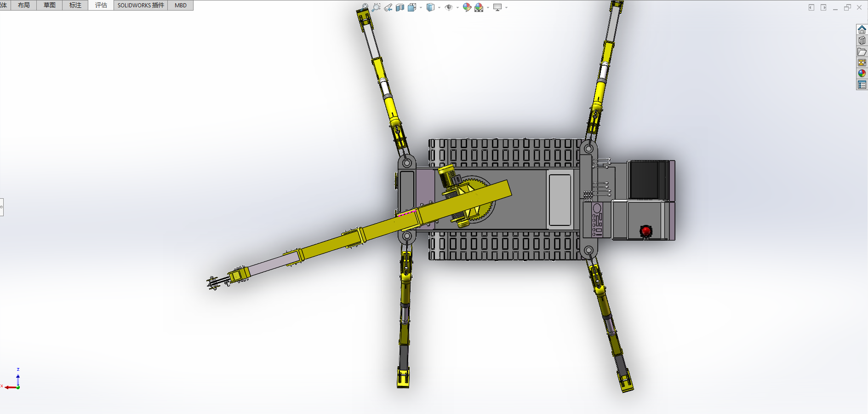Open Edit Appearance color ball with pencil

point(467,7)
